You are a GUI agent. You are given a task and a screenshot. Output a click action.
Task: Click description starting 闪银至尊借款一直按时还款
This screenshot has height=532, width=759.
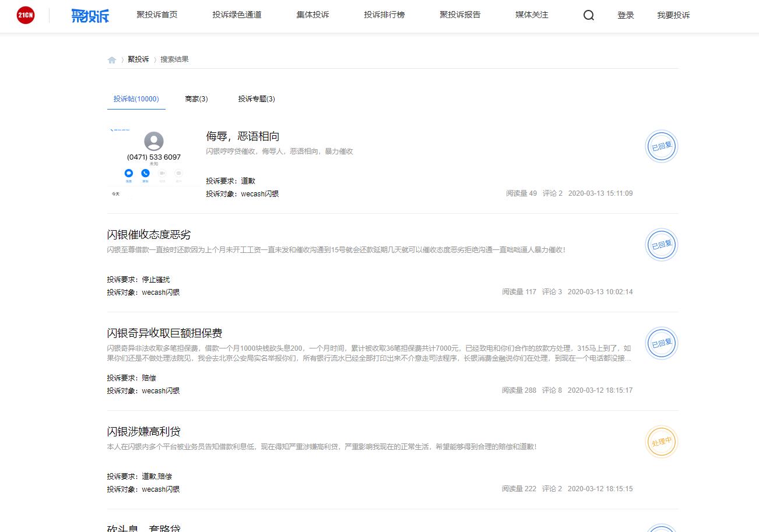pyautogui.click(x=336, y=250)
